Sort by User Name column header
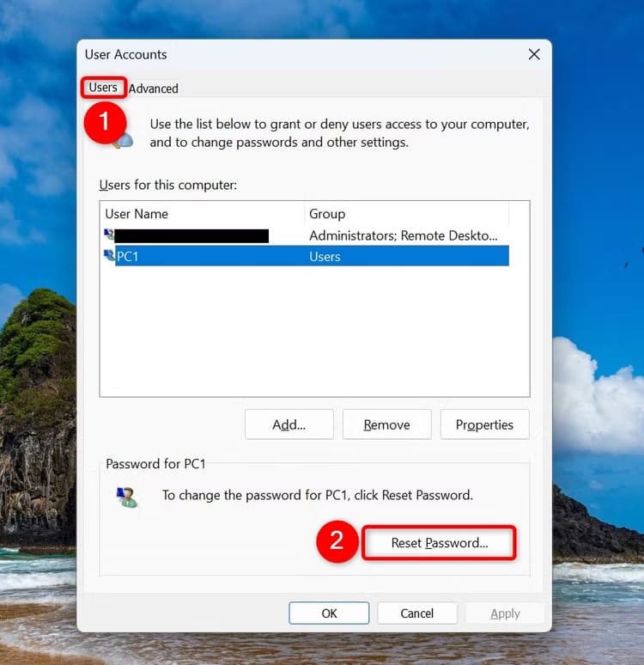644x665 pixels. click(x=203, y=214)
